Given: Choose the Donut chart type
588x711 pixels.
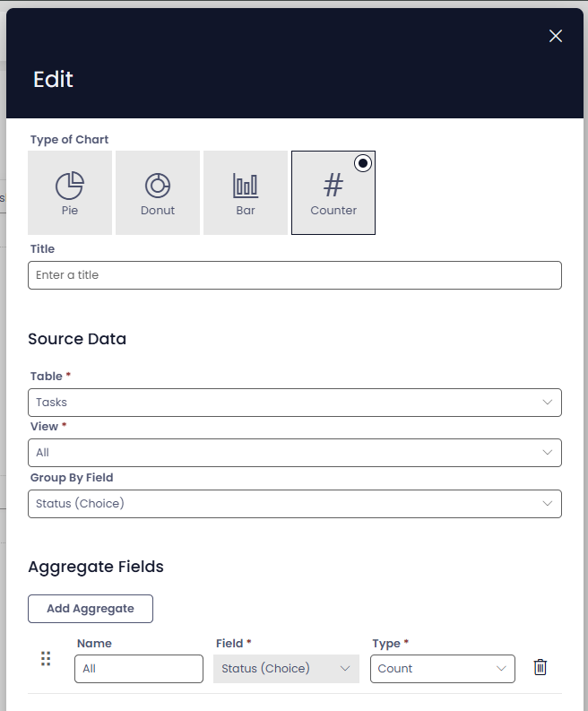Looking at the screenshot, I should tap(158, 193).
